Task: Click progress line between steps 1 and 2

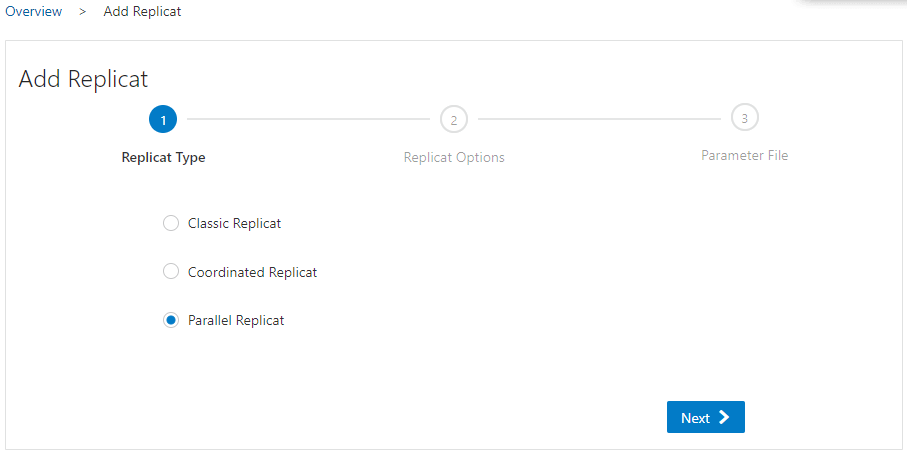Action: pos(308,119)
